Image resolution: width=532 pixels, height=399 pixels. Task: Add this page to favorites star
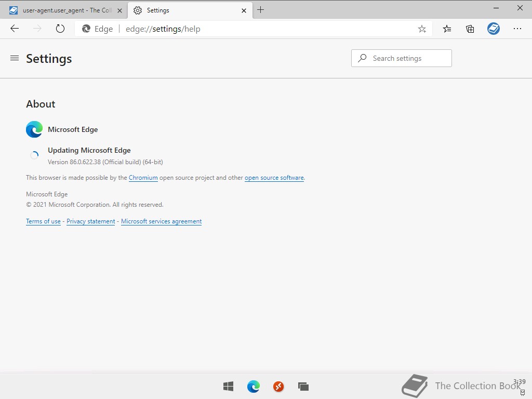coord(422,29)
